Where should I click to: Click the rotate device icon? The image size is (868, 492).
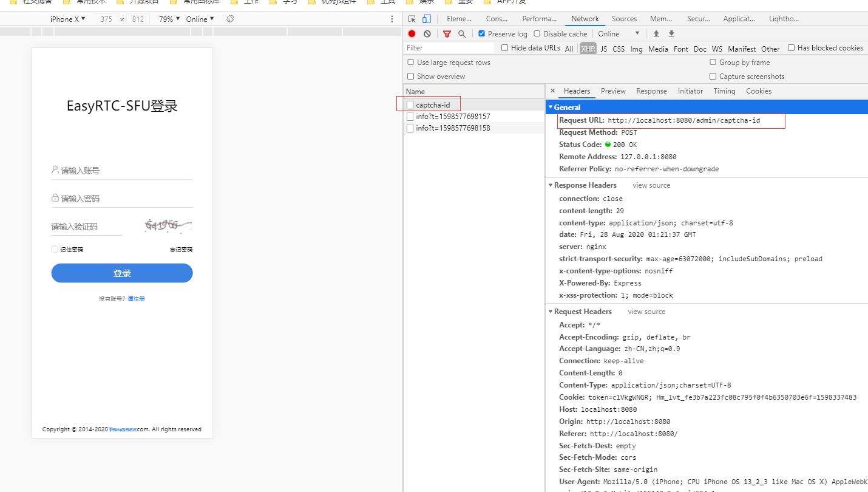230,19
